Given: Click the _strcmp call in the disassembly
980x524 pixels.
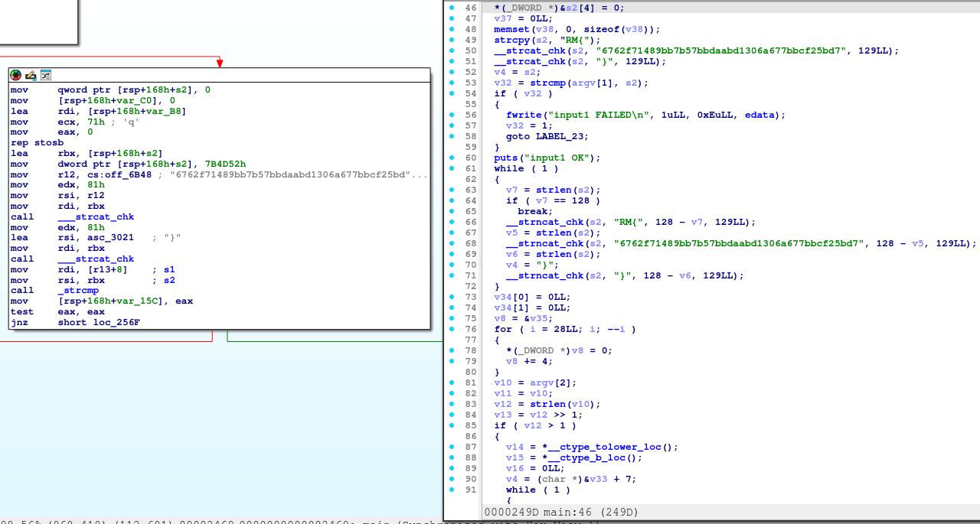Looking at the screenshot, I should click(78, 290).
